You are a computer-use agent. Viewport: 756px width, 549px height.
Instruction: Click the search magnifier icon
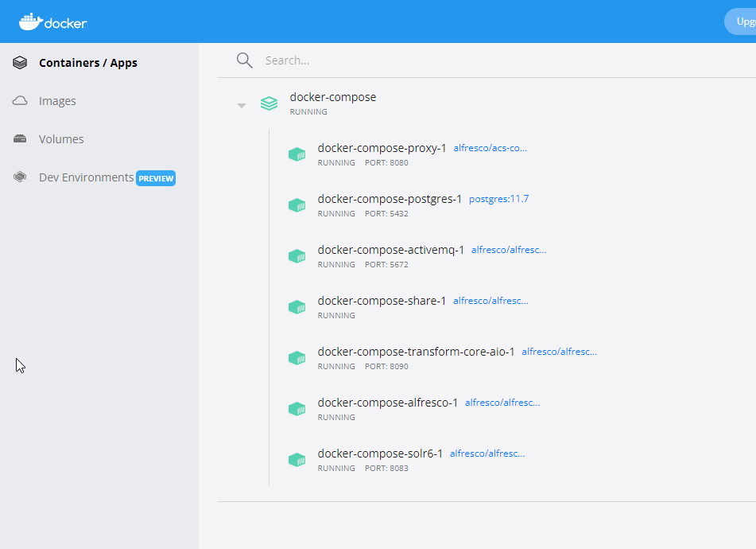pyautogui.click(x=244, y=60)
